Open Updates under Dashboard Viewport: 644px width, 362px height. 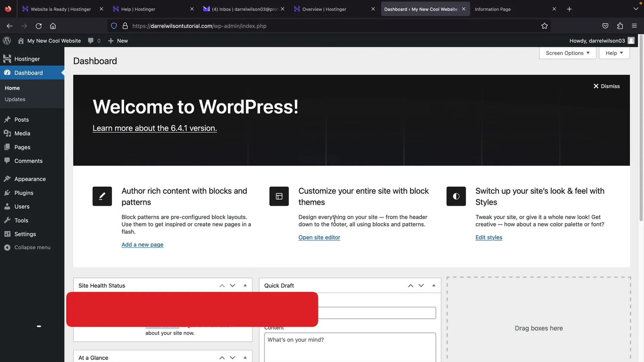point(15,99)
